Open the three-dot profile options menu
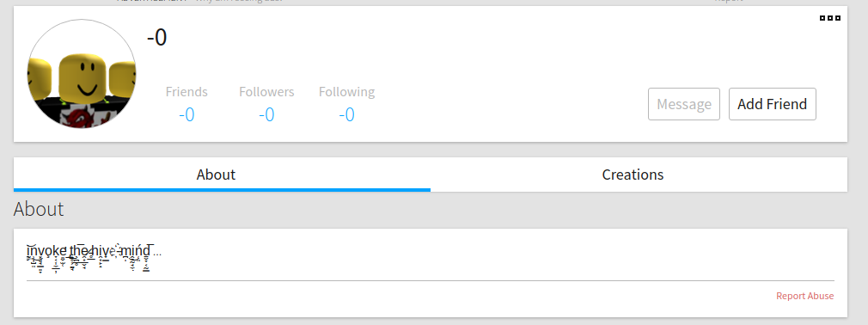868x325 pixels. (x=830, y=18)
